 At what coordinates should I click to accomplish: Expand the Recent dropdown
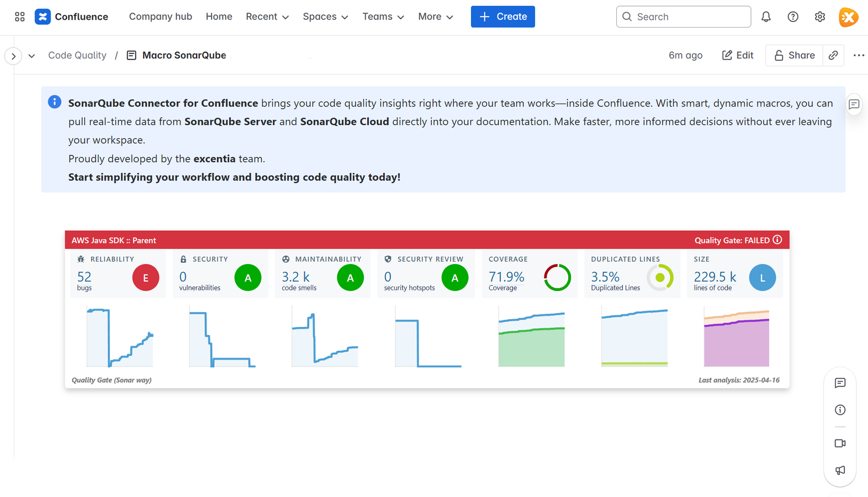[267, 17]
